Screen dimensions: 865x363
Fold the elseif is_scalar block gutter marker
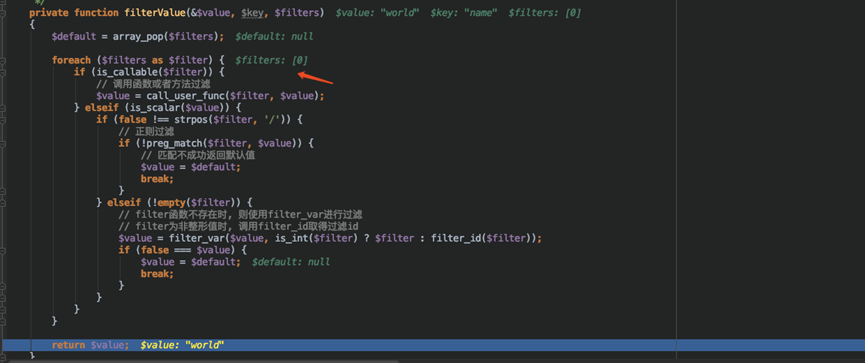(x=3, y=108)
